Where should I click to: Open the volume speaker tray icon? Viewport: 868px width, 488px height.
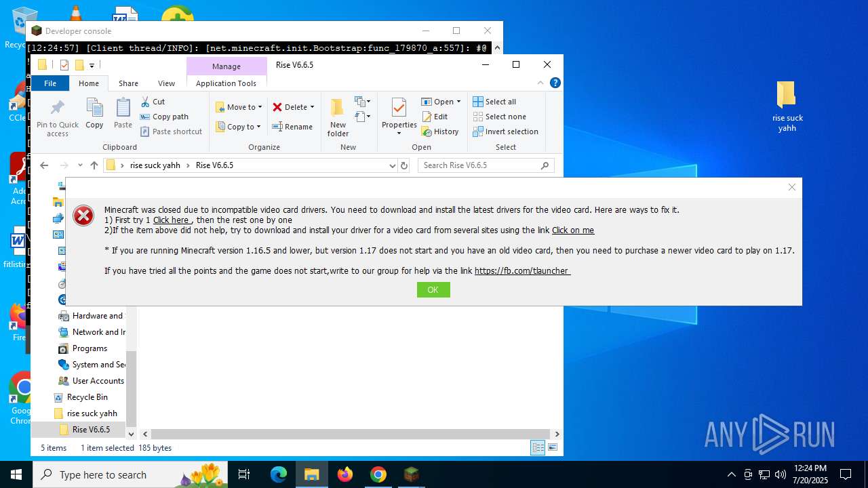pos(780,474)
